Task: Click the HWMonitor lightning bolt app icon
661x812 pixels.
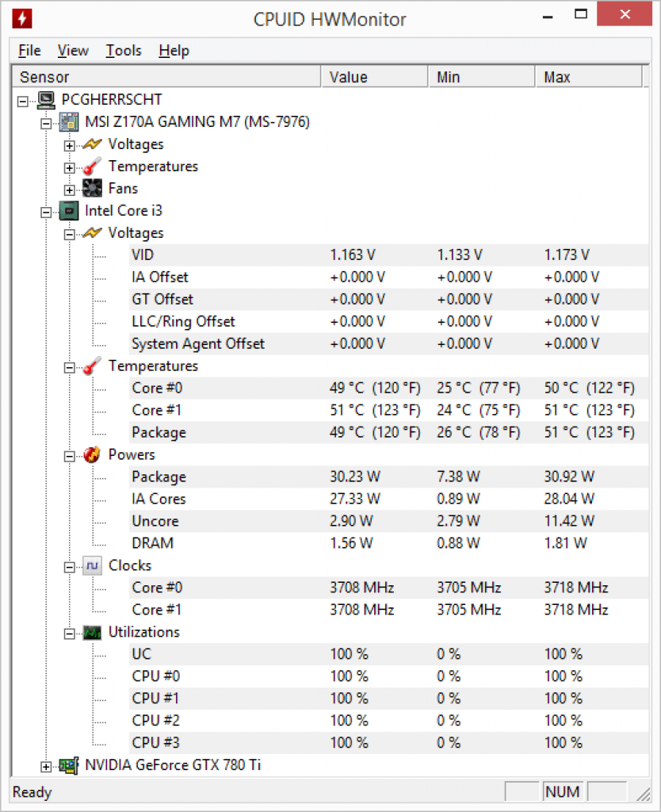Action: (x=21, y=19)
